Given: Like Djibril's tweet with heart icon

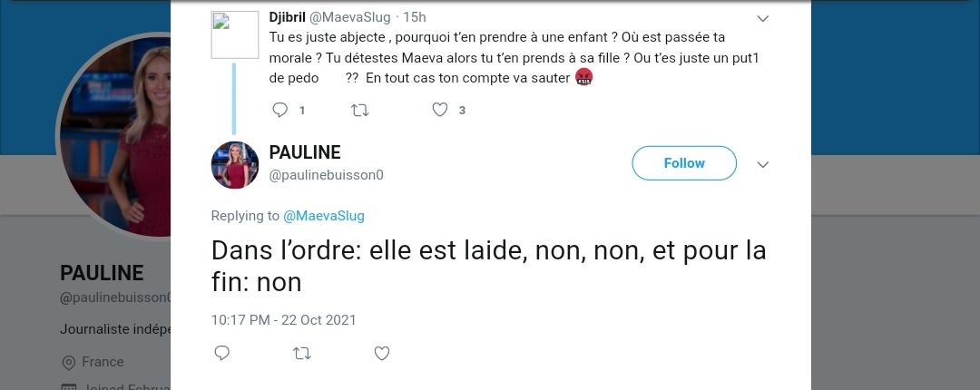Looking at the screenshot, I should (x=440, y=110).
